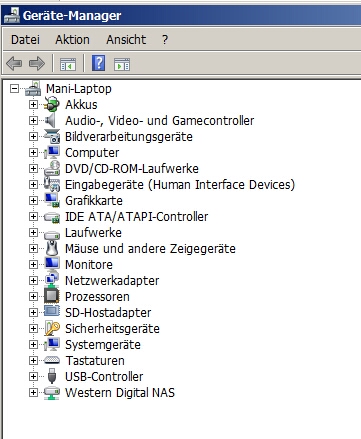Image resolution: width=361 pixels, height=439 pixels.
Task: Select the Grafikkarte label
Action: tap(94, 201)
